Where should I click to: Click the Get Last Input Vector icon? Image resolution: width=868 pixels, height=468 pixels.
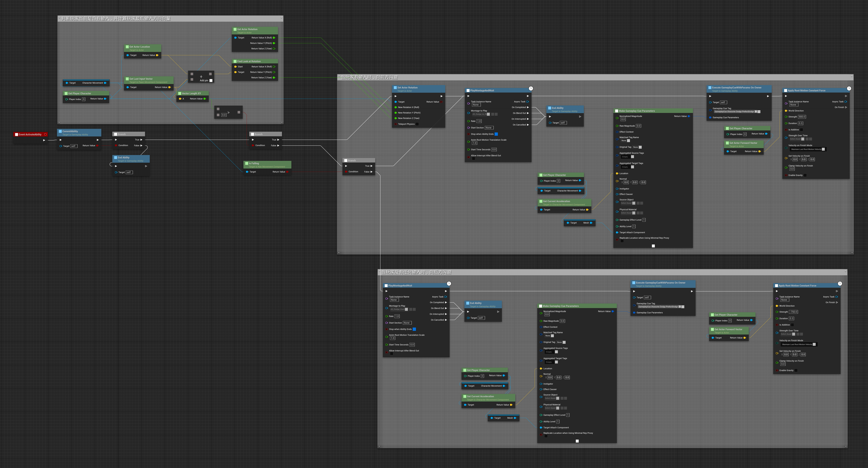[x=127, y=79]
